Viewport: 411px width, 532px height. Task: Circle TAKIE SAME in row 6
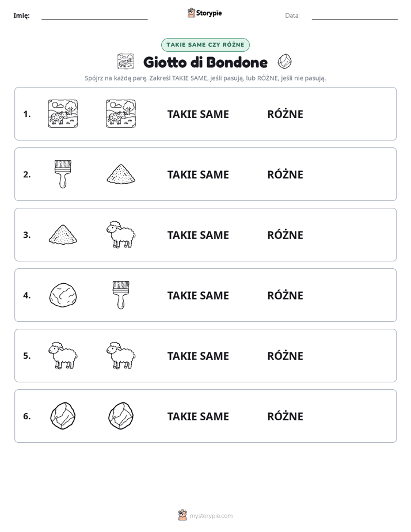tap(198, 417)
